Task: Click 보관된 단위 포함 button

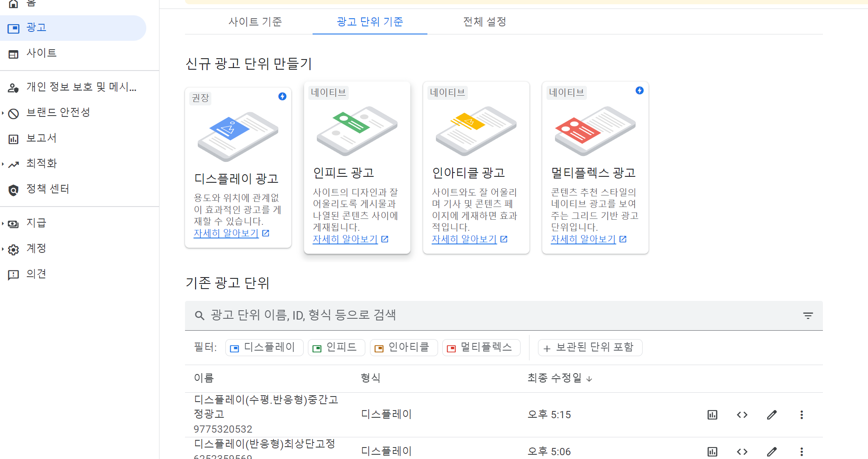Action: click(x=589, y=348)
